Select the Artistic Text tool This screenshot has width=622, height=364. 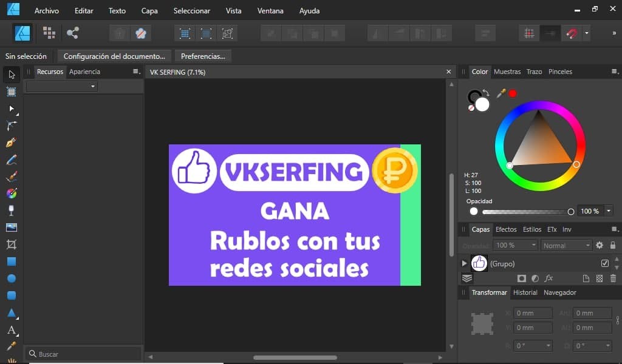point(12,330)
